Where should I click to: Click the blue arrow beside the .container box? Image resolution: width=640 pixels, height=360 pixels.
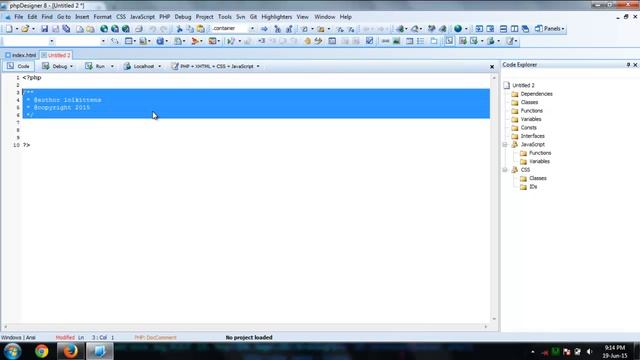pos(264,29)
